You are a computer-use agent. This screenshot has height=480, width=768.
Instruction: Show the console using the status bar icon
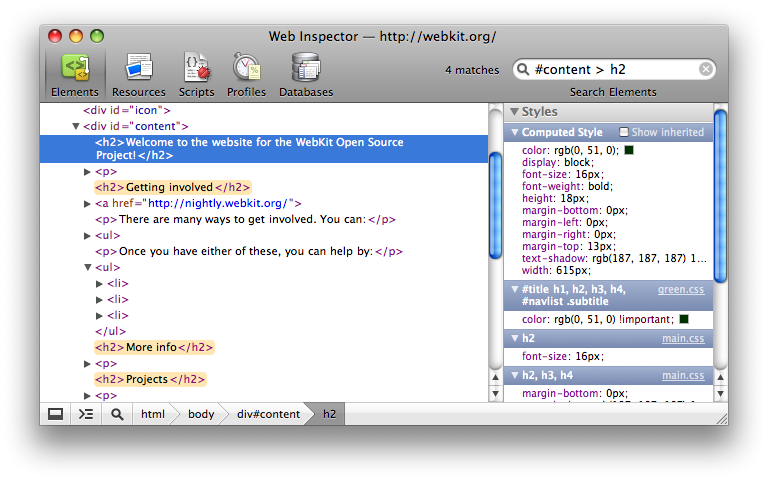[x=86, y=414]
